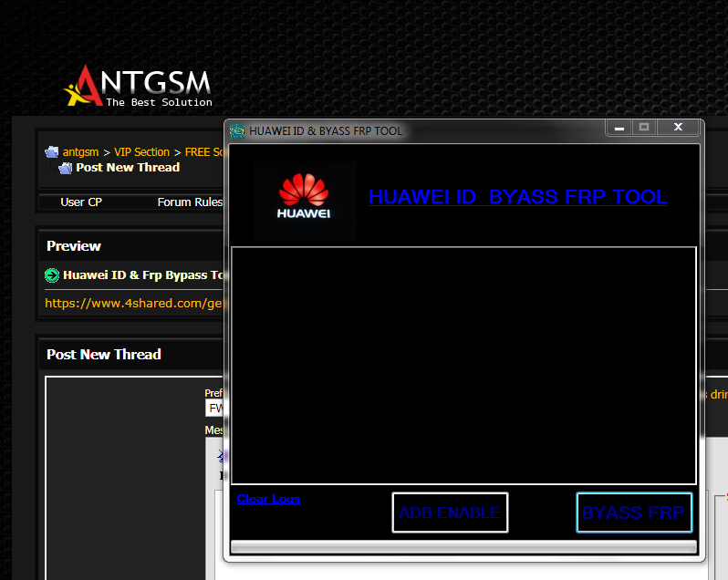Image resolution: width=728 pixels, height=580 pixels.
Task: Click the folder icon next to Post New Thread
Action: [66, 168]
